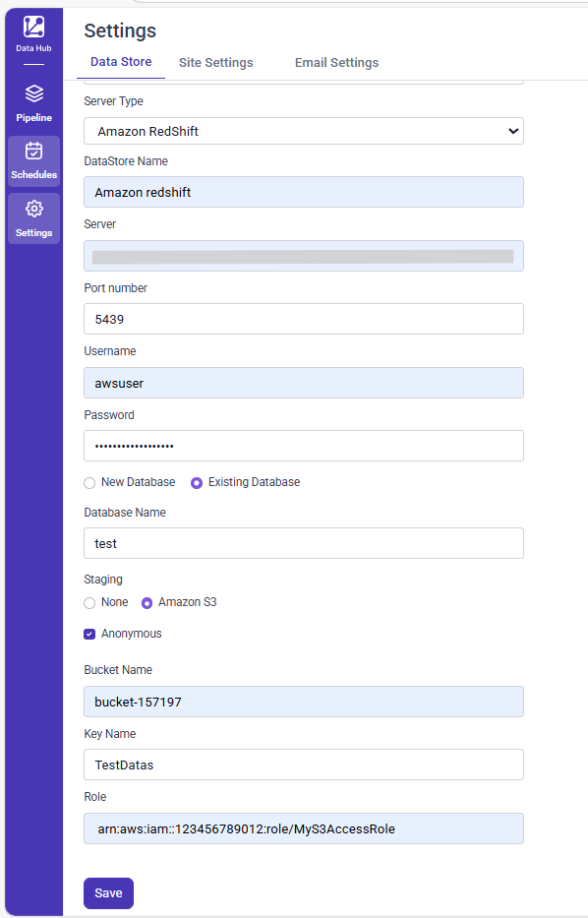Open the Settings gear icon
588x918 pixels.
(x=34, y=209)
